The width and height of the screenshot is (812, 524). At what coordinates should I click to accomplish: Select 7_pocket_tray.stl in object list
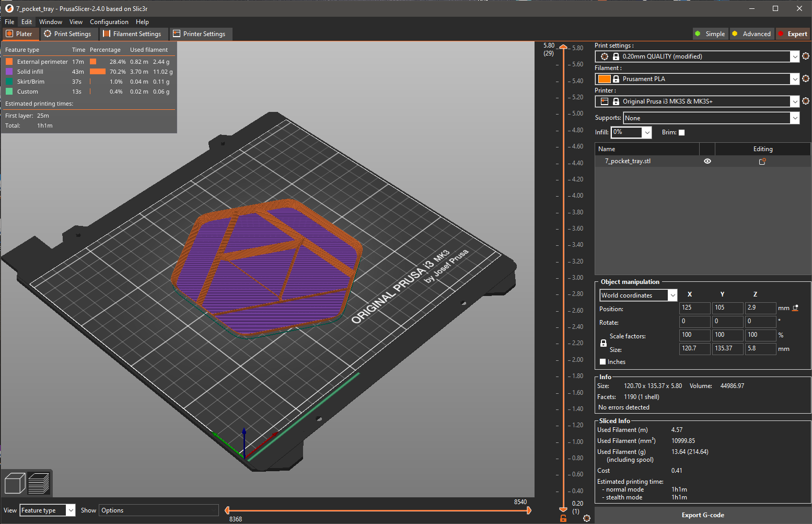pyautogui.click(x=628, y=161)
